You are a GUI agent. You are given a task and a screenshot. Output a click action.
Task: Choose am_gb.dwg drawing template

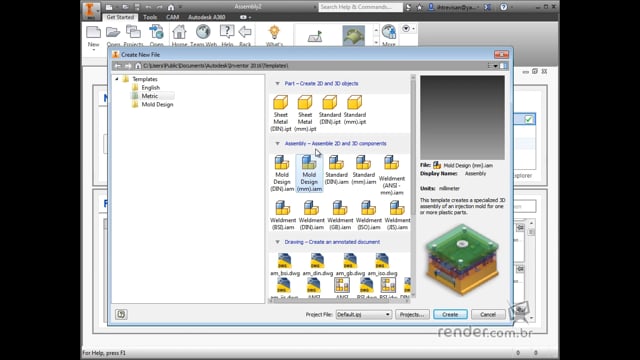click(x=350, y=264)
